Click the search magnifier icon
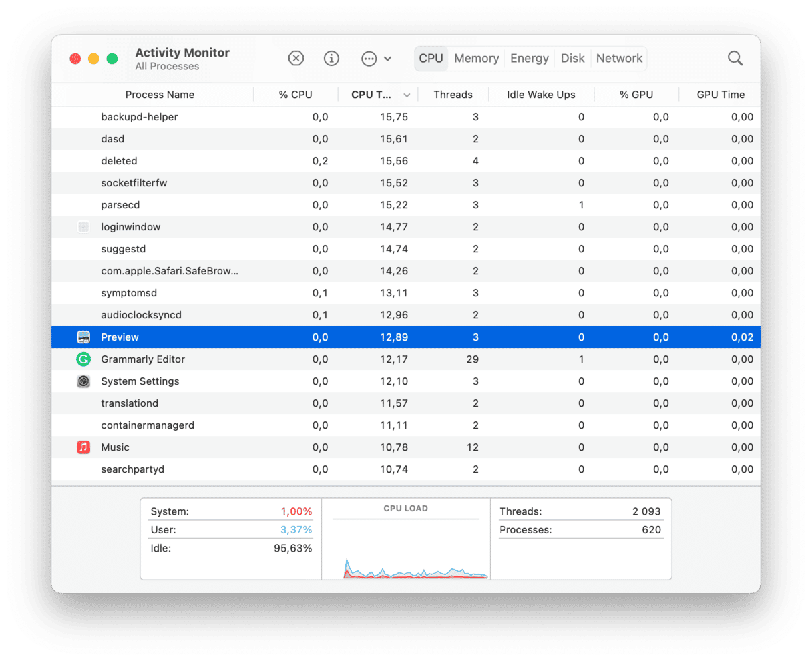Screen dimensions: 812x661 point(735,59)
